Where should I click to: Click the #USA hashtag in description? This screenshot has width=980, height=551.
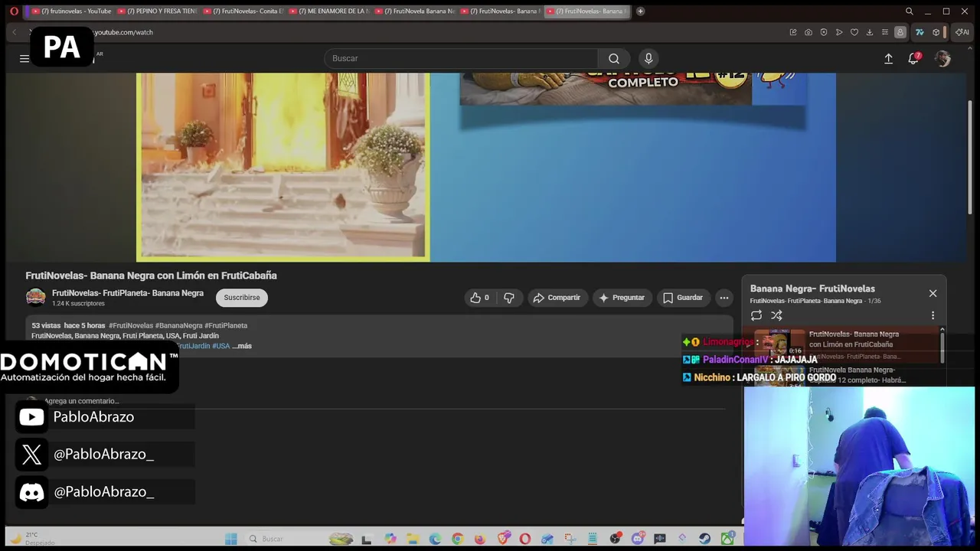pos(220,346)
